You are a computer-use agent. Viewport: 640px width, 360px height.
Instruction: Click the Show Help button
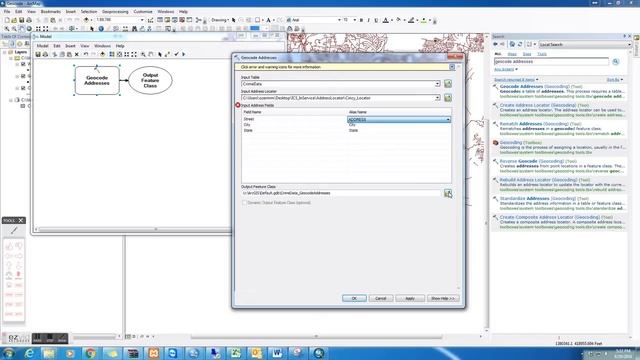coord(443,298)
